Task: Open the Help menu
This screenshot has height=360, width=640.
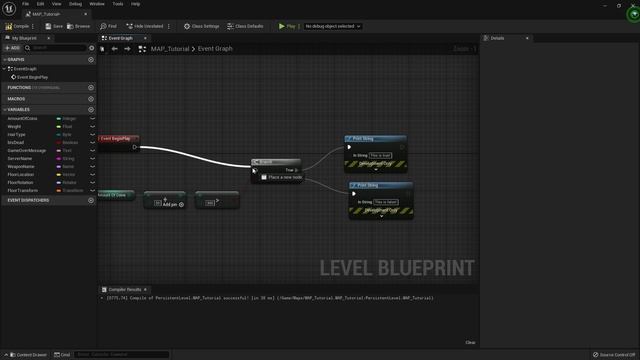Action: [136, 4]
